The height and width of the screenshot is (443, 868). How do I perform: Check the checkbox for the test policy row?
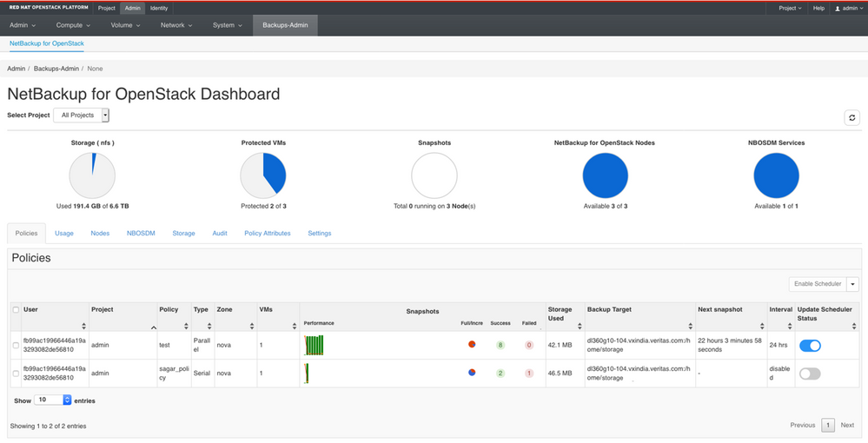click(x=16, y=345)
